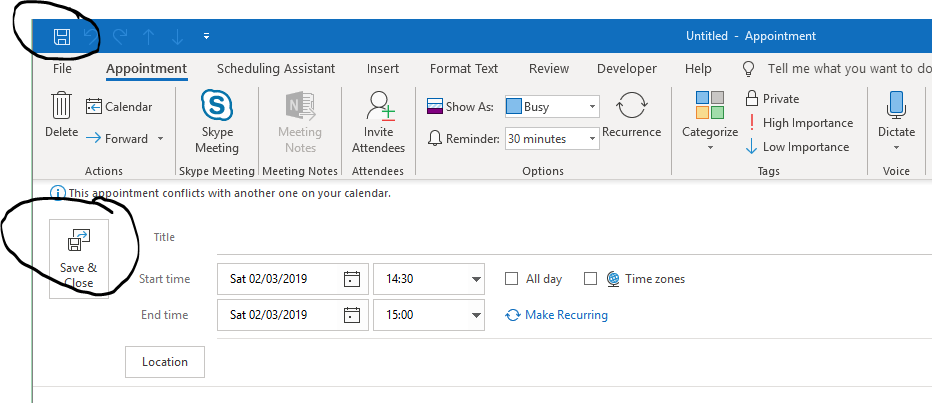Open the Developer ribbon tab
Viewport: 932px width, 403px height.
tap(627, 69)
